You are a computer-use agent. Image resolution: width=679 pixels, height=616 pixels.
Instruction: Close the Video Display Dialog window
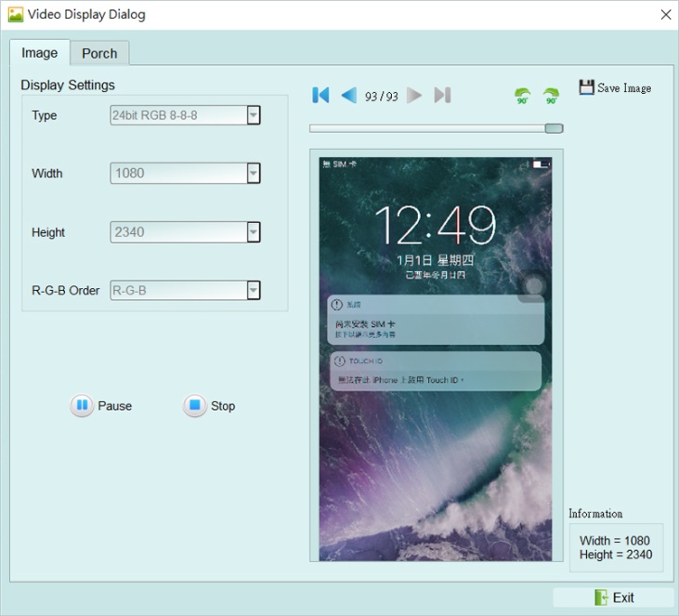pos(666,15)
